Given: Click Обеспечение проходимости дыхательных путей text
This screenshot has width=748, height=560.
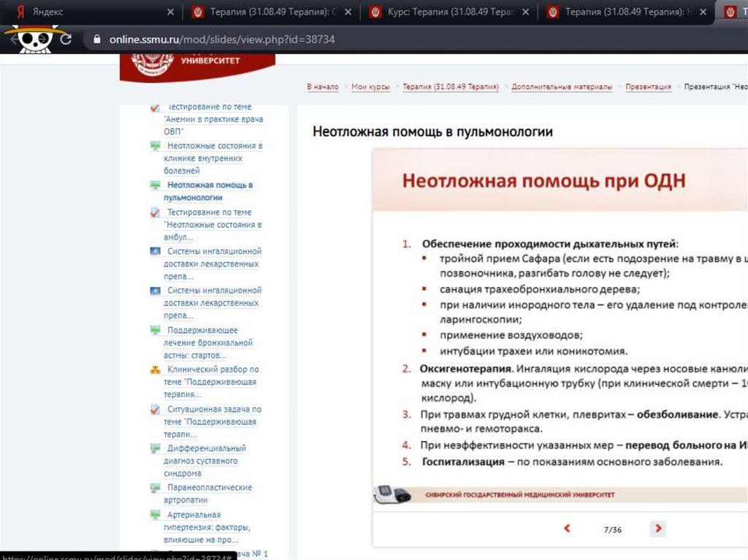Looking at the screenshot, I should pos(549,244).
